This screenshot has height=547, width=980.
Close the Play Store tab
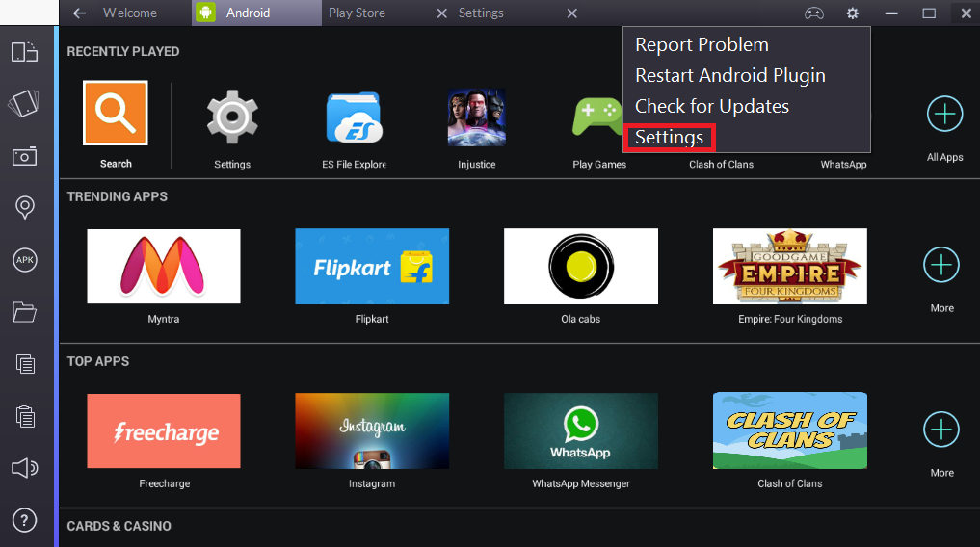coord(442,13)
